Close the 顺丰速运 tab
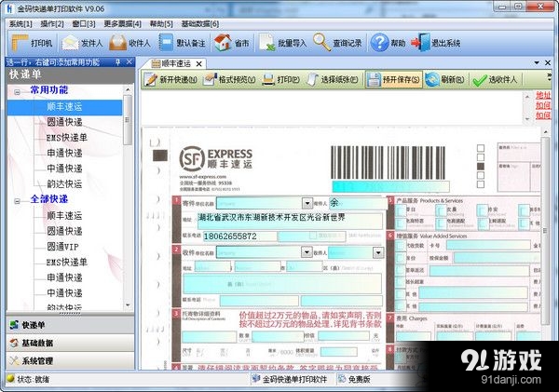The height and width of the screenshot is (392, 559). [x=199, y=64]
